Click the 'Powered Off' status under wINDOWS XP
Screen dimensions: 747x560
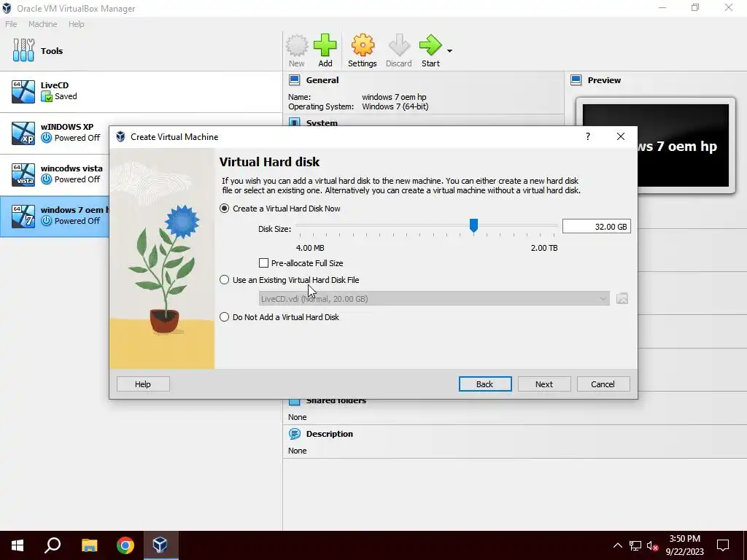77,138
